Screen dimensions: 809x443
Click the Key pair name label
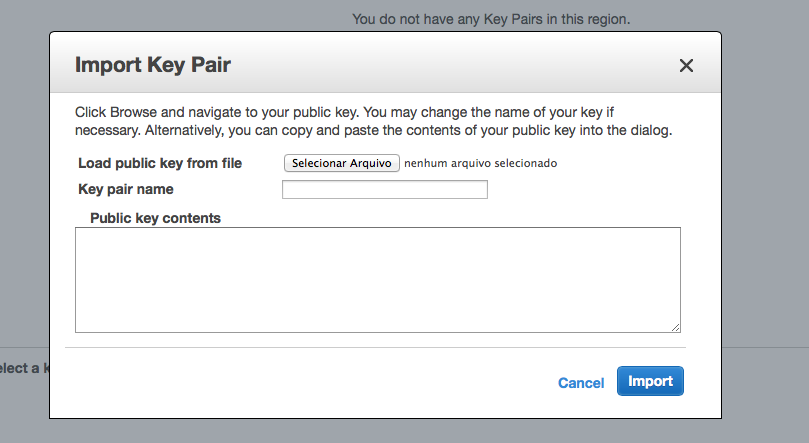126,189
